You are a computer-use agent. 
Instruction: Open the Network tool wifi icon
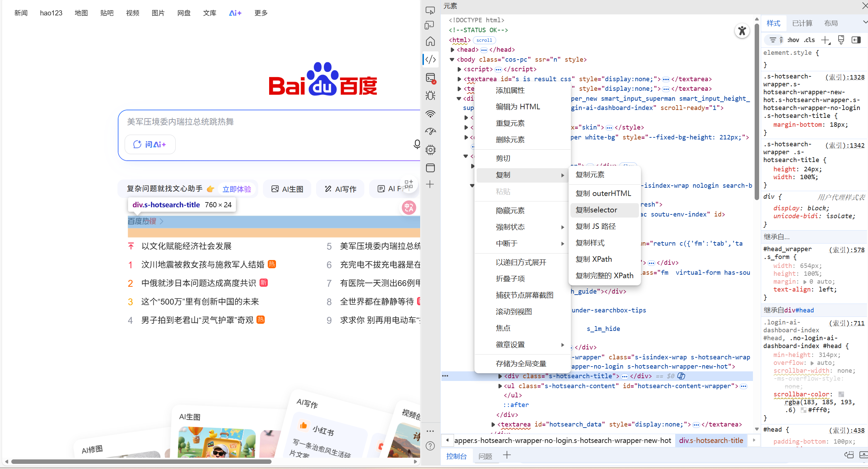click(430, 113)
